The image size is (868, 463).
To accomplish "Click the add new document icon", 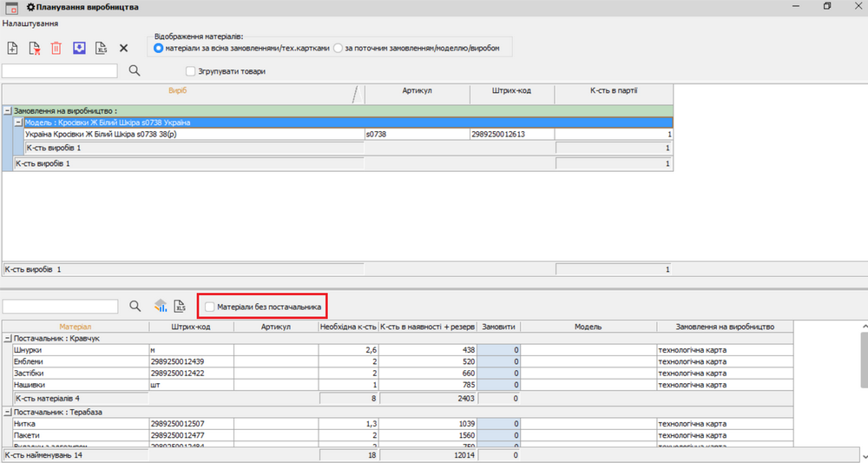I will [x=12, y=49].
